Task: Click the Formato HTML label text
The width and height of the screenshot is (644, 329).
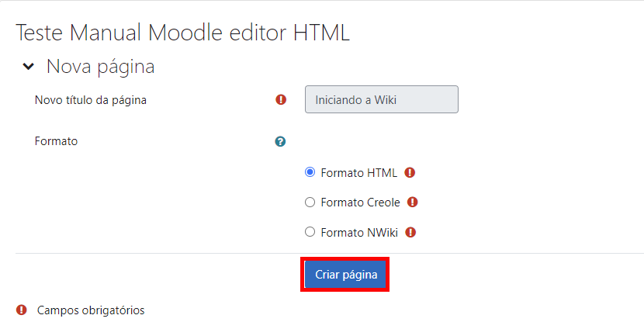Action: coord(359,173)
